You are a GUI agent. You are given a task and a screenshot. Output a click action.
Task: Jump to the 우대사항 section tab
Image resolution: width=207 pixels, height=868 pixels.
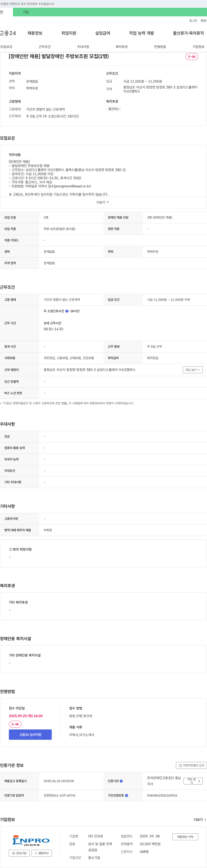[83, 47]
